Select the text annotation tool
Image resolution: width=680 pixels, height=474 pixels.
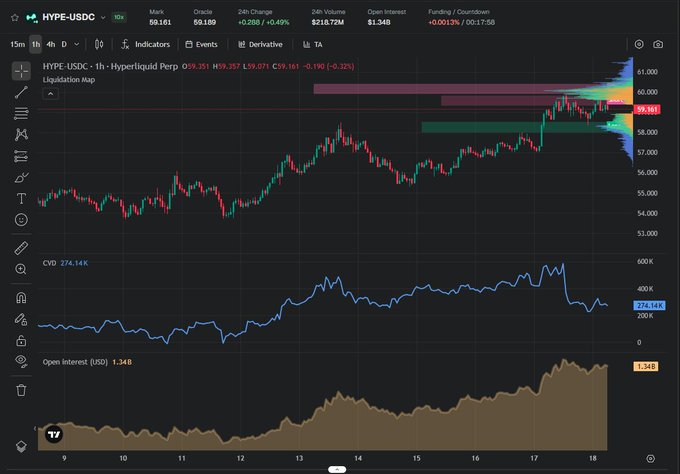21,198
